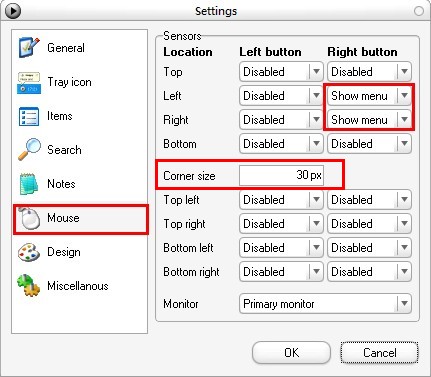The height and width of the screenshot is (377, 431).
Task: Click the Design paint palette icon
Action: click(29, 252)
